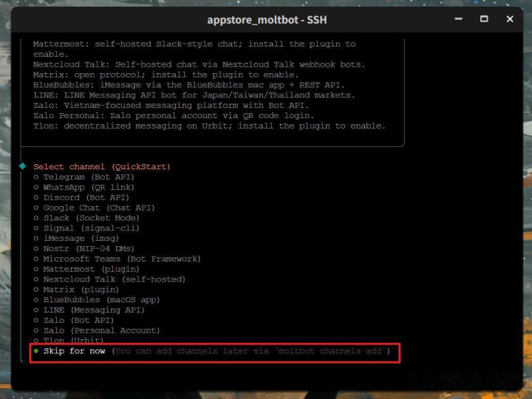Click the Mattermost description line

click(x=194, y=50)
